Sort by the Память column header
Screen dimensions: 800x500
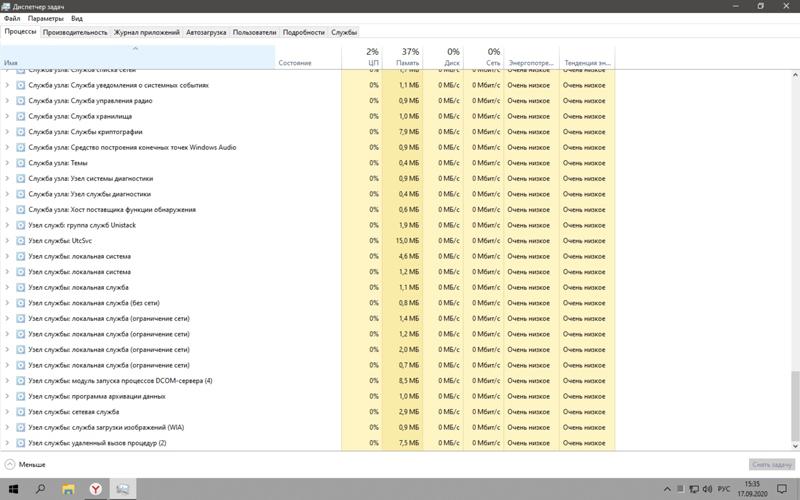(x=402, y=57)
